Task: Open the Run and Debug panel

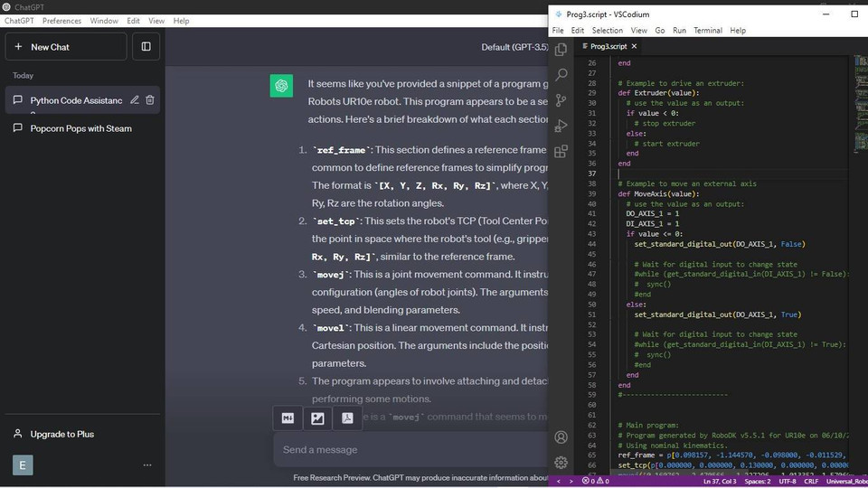Action: (x=561, y=126)
